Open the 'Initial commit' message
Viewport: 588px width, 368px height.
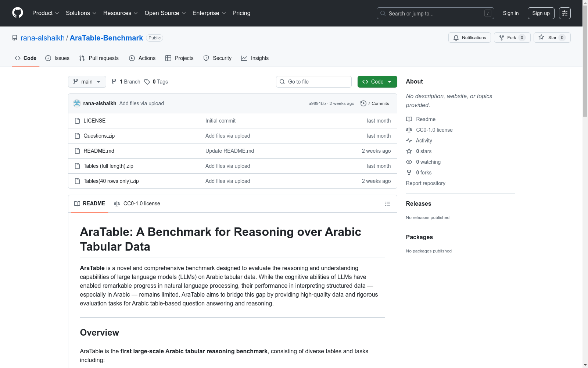coord(220,121)
